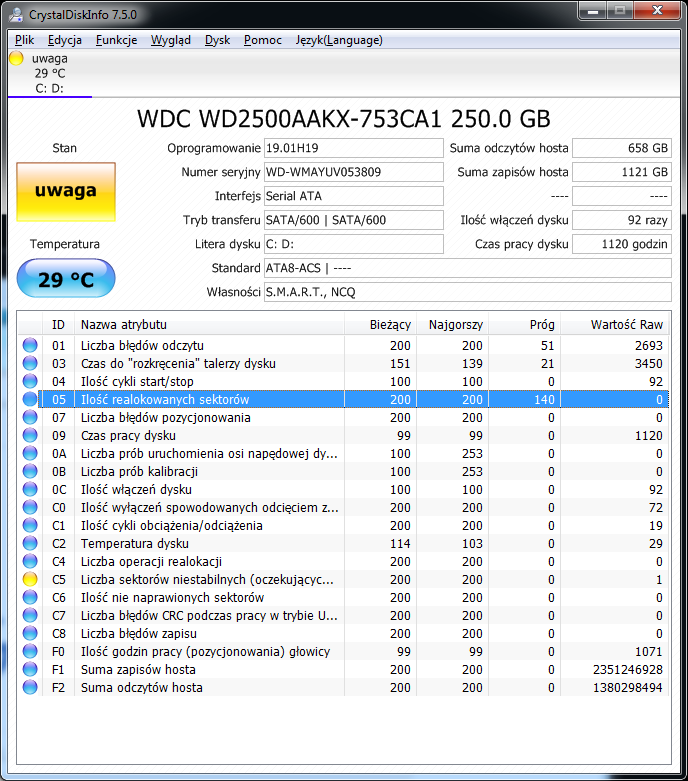Click the Próg column header
This screenshot has width=688, height=781.
click(525, 325)
